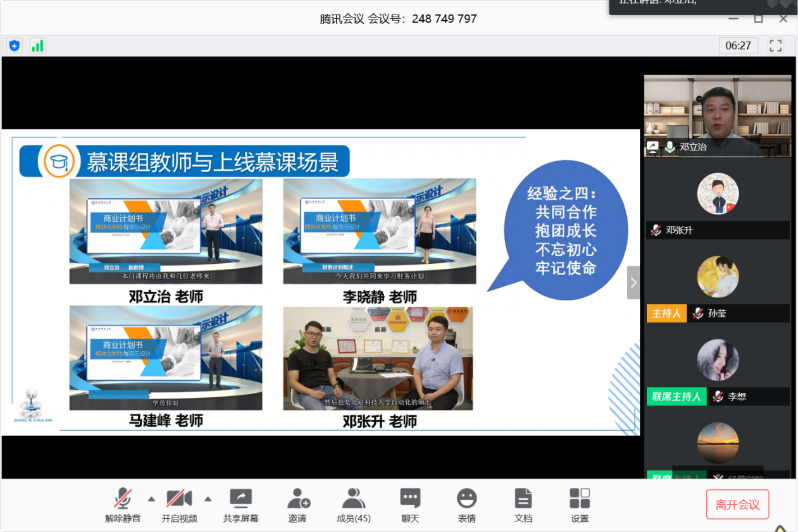Open the 表情 emoji reactions panel

pos(467,502)
